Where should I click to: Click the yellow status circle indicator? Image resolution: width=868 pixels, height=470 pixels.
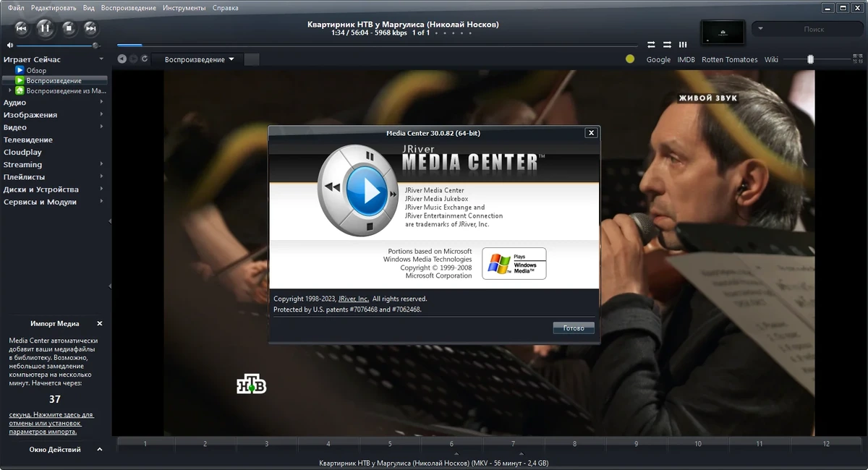[x=630, y=59]
